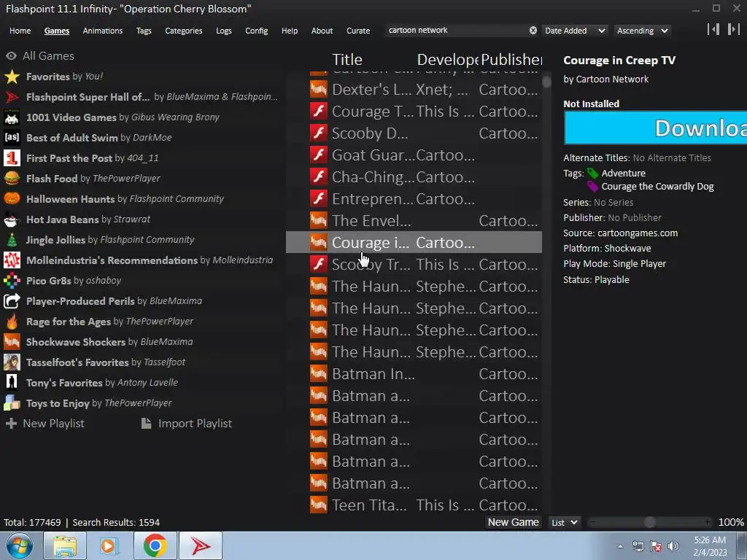Open the Categories page

coord(184,31)
